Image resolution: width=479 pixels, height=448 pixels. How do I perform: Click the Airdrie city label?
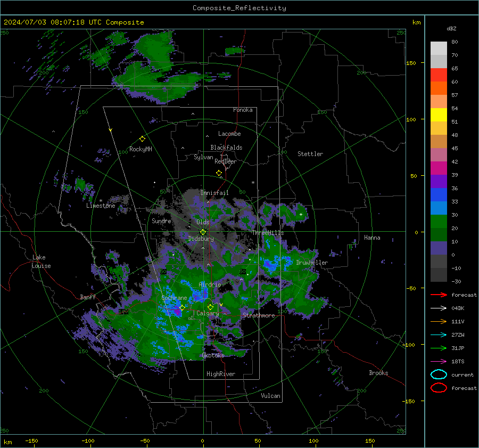coord(210,284)
